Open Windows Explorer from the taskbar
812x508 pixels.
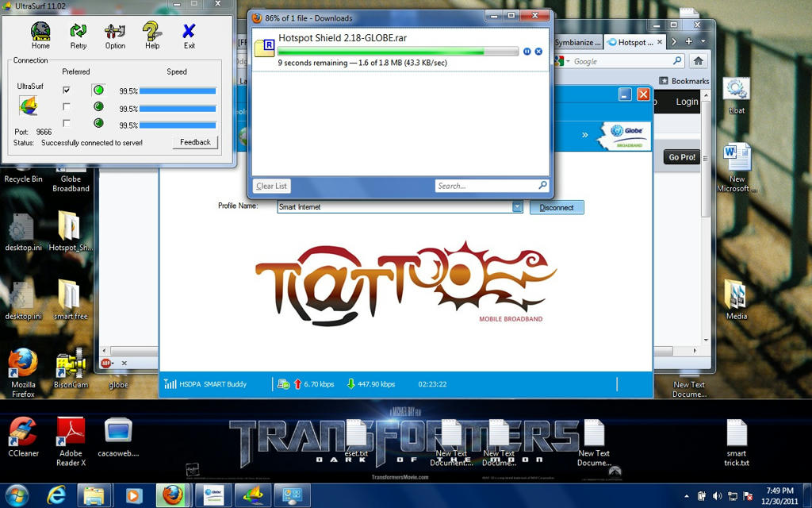[94, 495]
